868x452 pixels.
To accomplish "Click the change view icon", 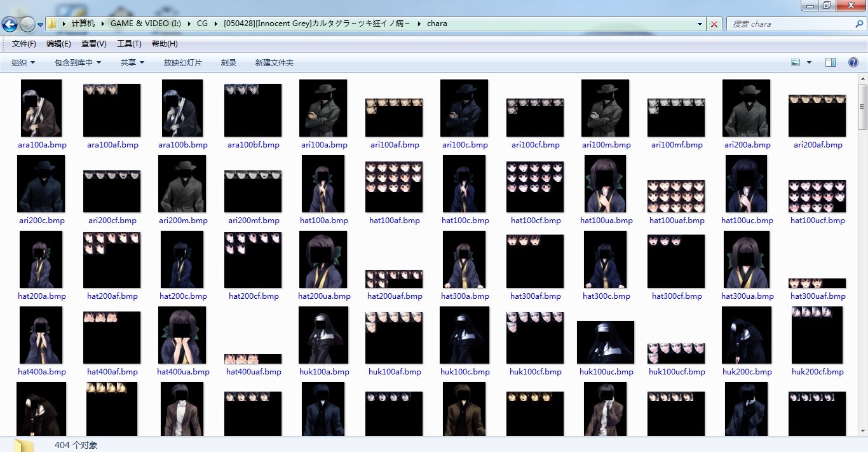I will click(x=796, y=62).
